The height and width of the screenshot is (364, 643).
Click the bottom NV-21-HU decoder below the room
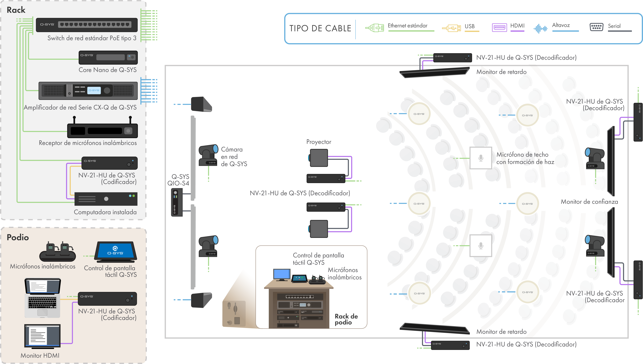450,345
